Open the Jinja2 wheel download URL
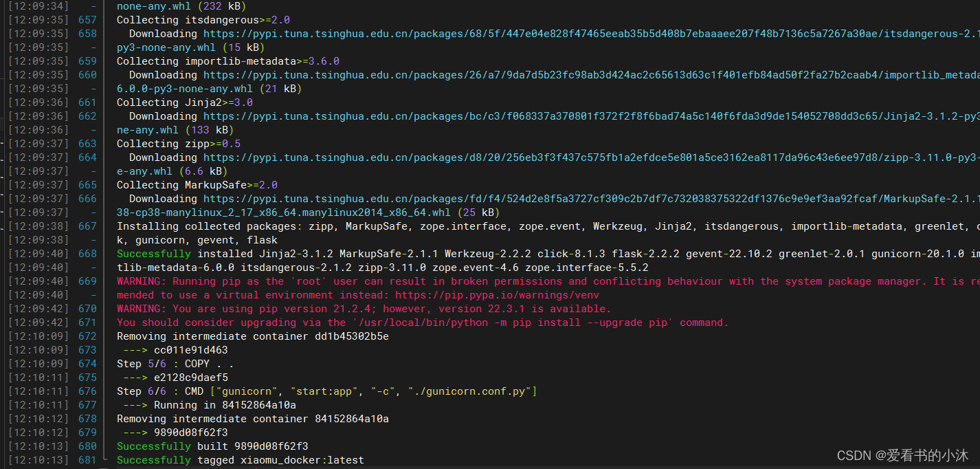 [x=584, y=116]
